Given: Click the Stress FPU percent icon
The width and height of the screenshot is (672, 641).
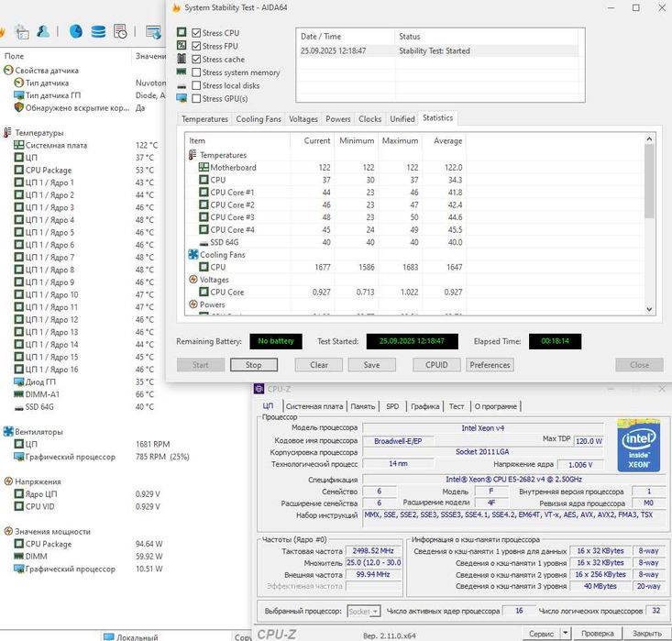Looking at the screenshot, I should coord(182,45).
